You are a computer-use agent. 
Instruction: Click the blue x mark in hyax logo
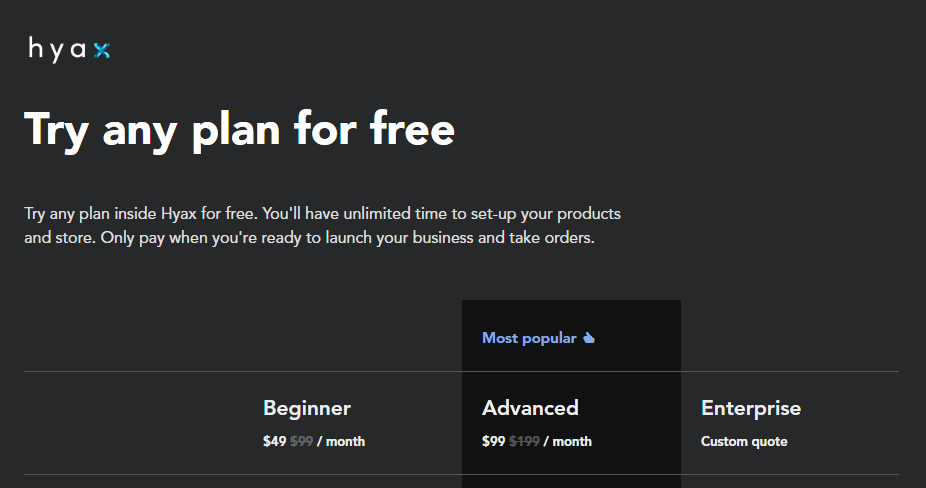click(x=102, y=51)
